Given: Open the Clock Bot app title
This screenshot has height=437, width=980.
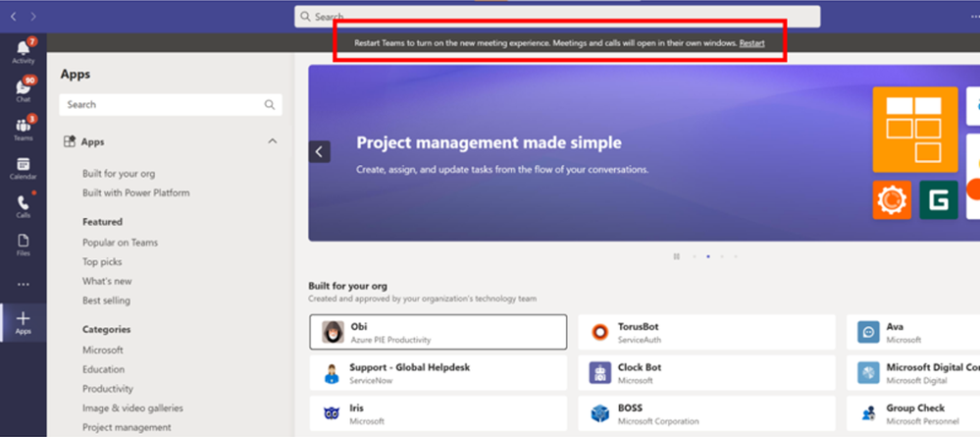Looking at the screenshot, I should click(640, 367).
